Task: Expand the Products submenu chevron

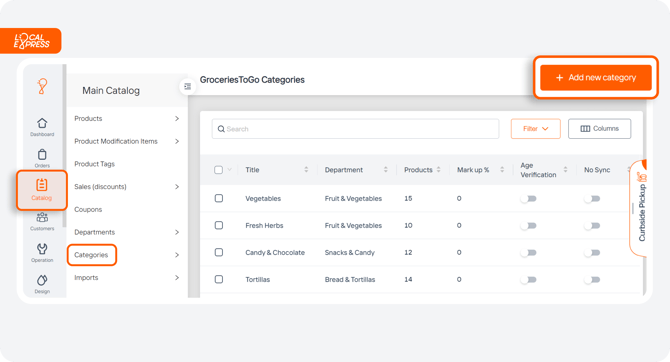Action: 177,118
